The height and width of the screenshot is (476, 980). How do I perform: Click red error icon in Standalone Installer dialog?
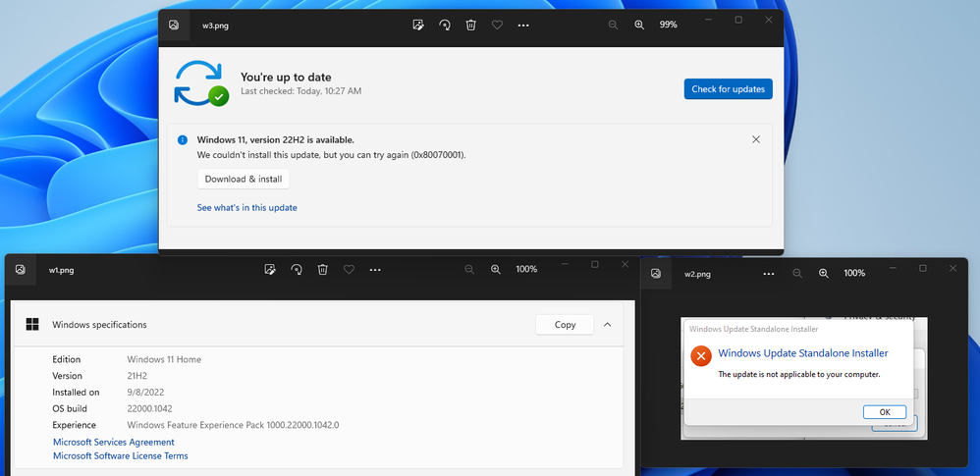point(700,356)
